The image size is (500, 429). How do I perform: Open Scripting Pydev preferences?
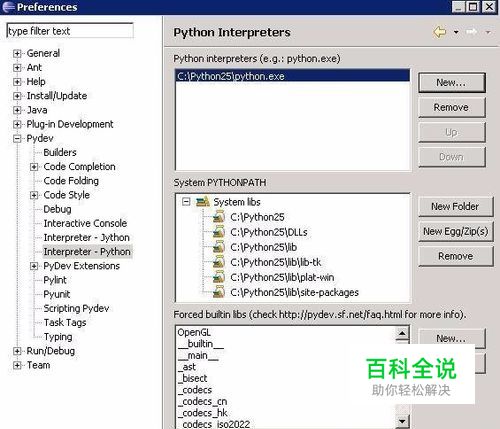pyautogui.click(x=76, y=308)
